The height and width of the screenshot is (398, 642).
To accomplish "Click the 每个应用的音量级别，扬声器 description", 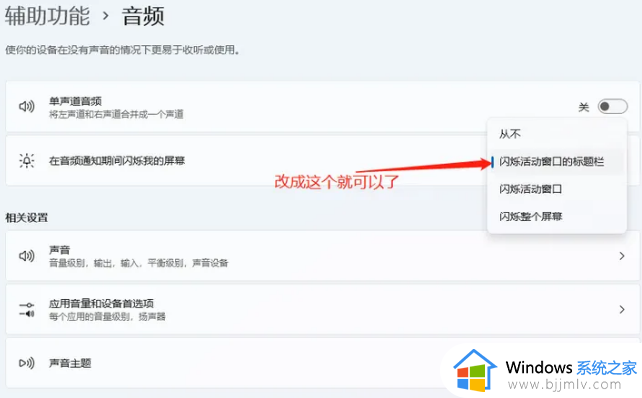I will [107, 317].
